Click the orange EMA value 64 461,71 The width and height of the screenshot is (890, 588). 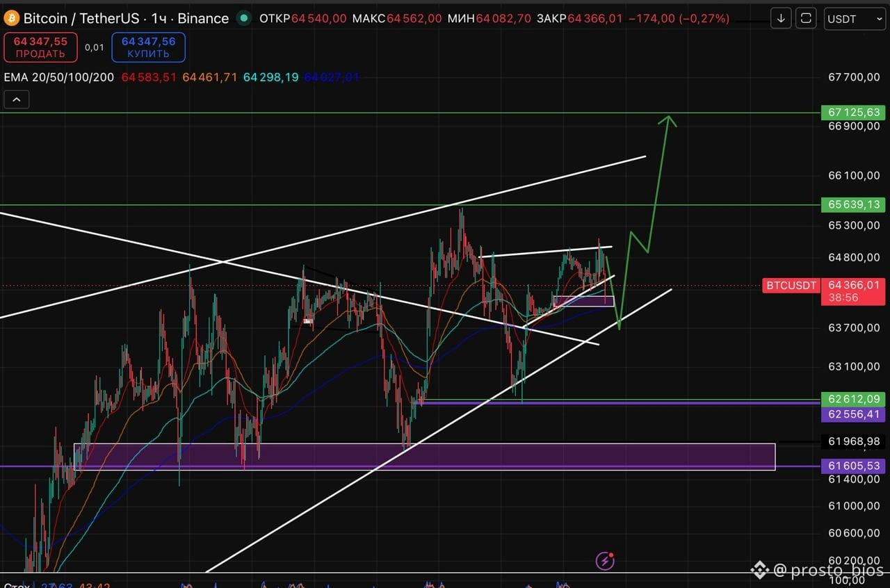[210, 77]
